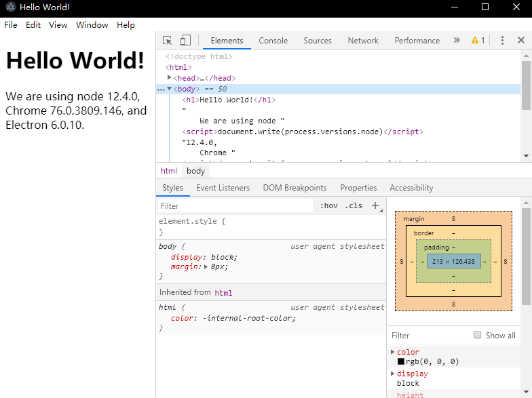The image size is (532, 398).
Task: Switch to the Console tab
Action: pyautogui.click(x=273, y=41)
